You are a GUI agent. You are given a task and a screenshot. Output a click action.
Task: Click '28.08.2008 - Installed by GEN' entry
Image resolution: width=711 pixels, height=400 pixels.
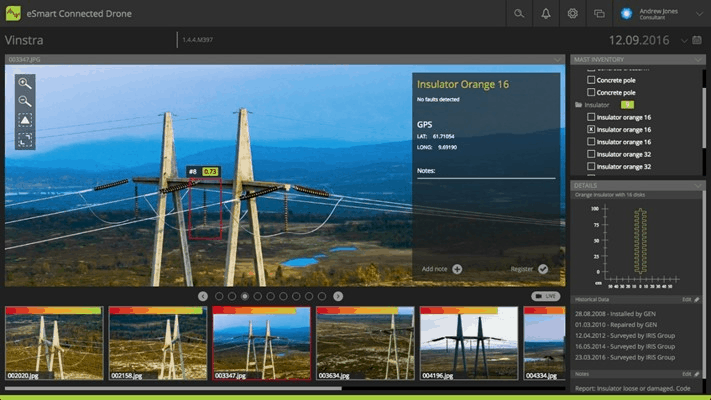click(615, 314)
